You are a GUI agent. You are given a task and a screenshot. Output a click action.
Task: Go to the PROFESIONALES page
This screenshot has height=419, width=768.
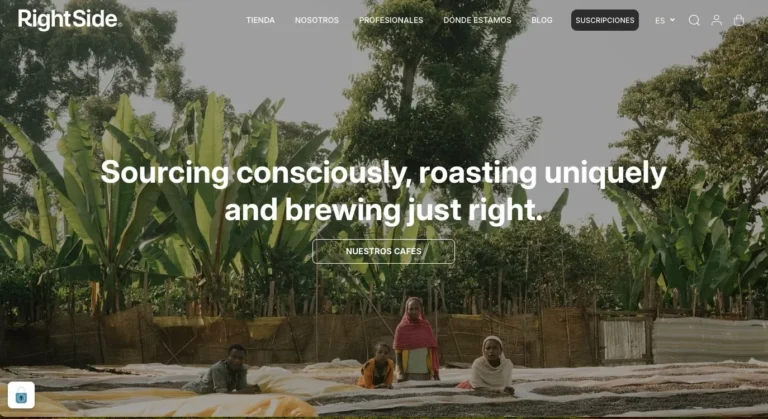pyautogui.click(x=391, y=20)
